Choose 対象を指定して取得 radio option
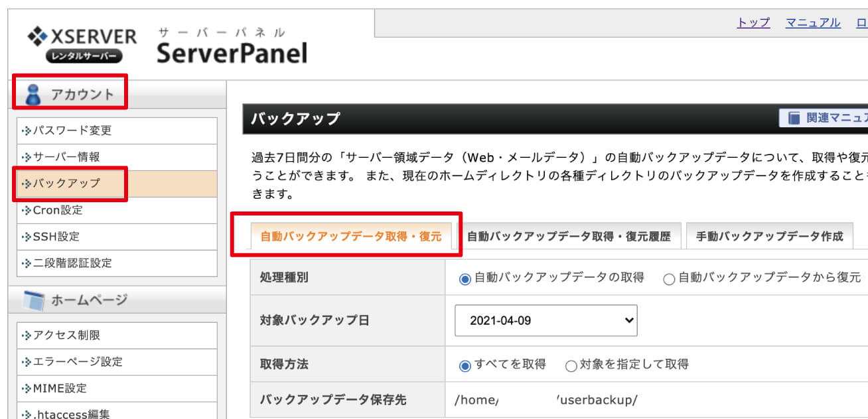The width and height of the screenshot is (868, 419). pos(571,365)
